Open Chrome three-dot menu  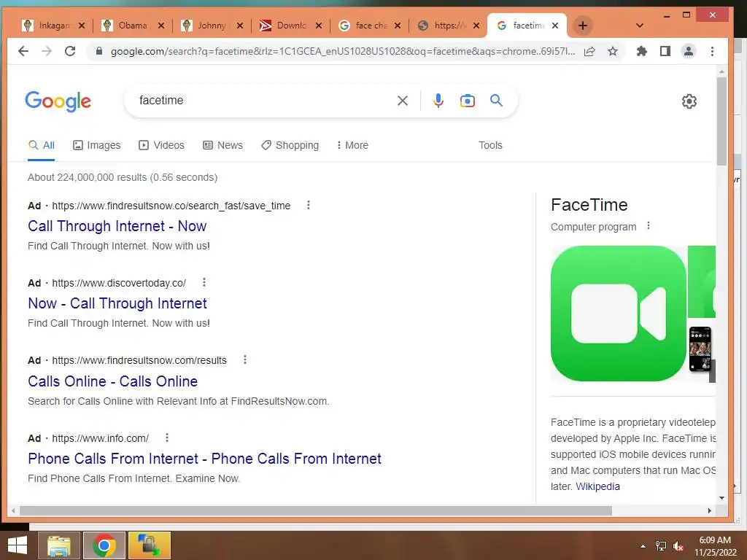coord(712,51)
